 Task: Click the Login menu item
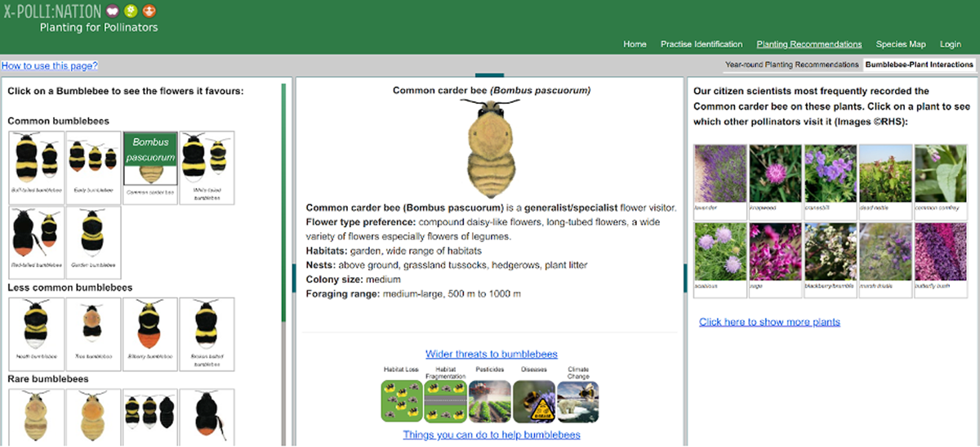point(951,44)
